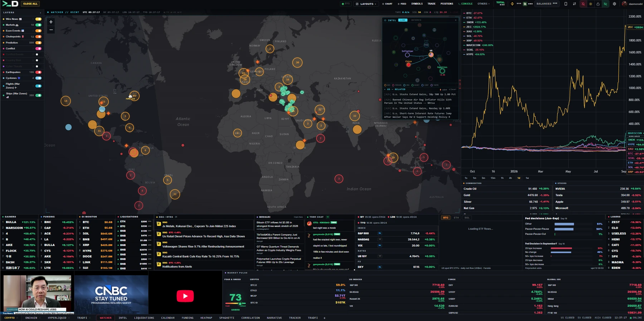Zoom in on the world map
Screen dimensions: 644x321
pos(51,22)
